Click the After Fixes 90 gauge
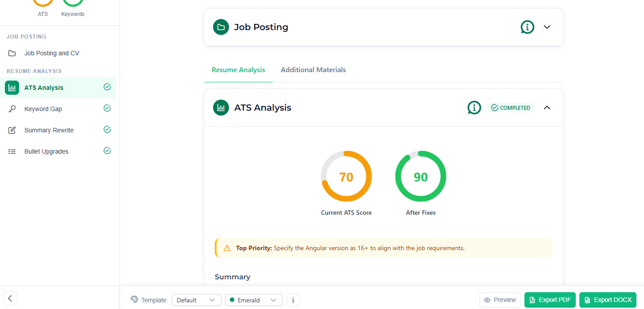Image resolution: width=644 pixels, height=309 pixels. 421,177
